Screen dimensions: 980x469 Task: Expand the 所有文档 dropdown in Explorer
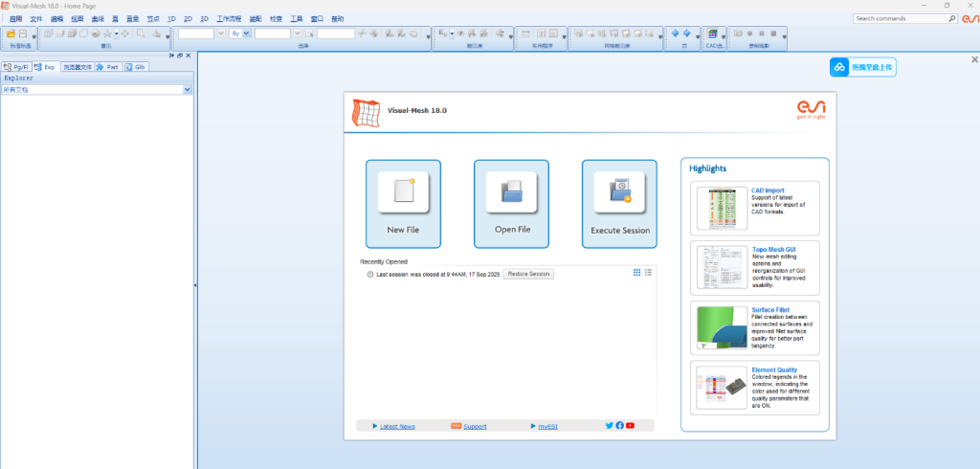pyautogui.click(x=187, y=89)
